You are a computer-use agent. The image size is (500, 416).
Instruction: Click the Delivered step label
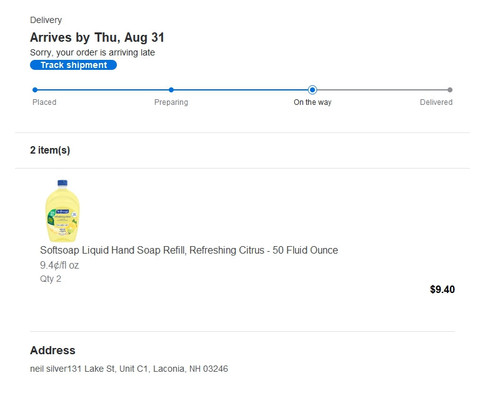pos(436,102)
